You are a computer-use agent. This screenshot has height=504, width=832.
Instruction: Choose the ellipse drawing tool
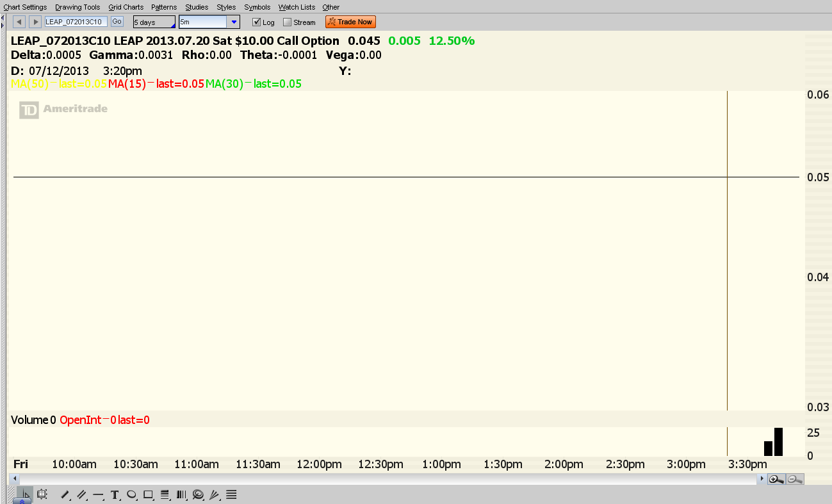tap(132, 494)
